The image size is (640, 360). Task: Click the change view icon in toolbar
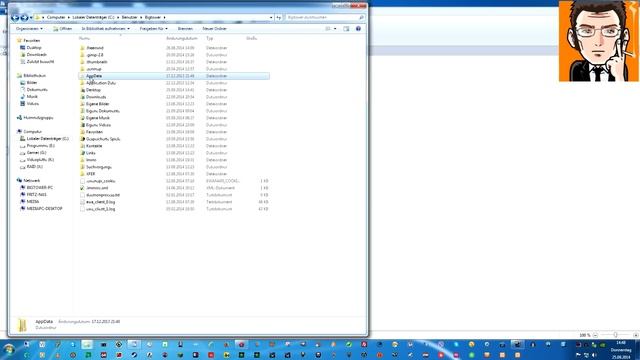328,29
